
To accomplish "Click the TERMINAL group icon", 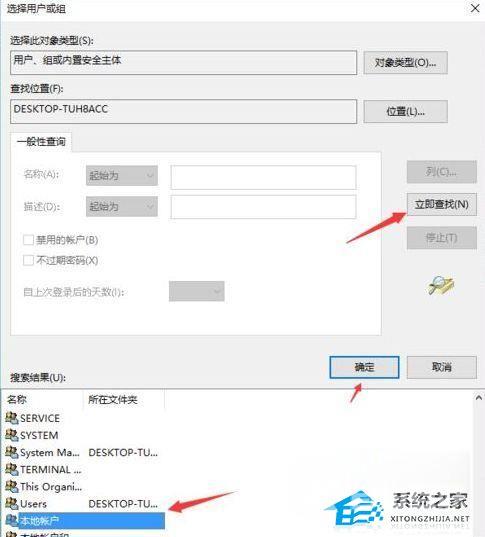I will click(12, 469).
